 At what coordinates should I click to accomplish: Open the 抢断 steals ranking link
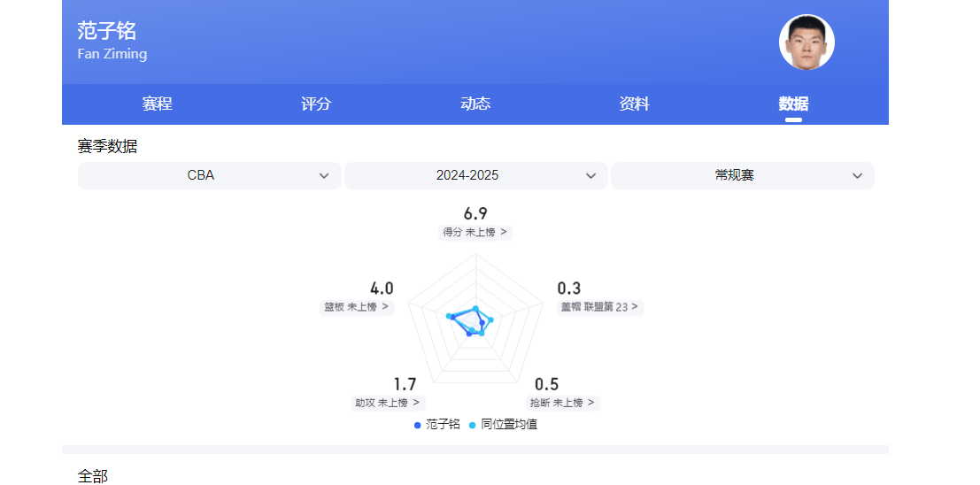point(563,403)
